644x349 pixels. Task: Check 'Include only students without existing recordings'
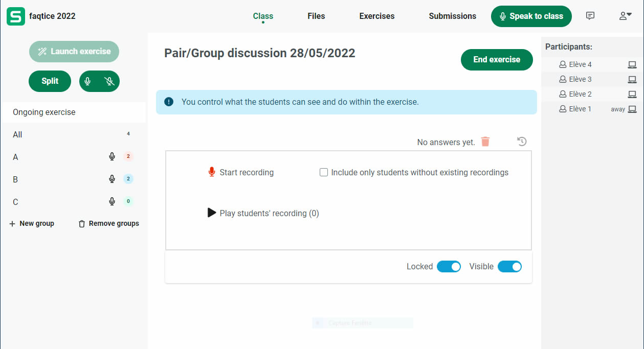tap(324, 173)
